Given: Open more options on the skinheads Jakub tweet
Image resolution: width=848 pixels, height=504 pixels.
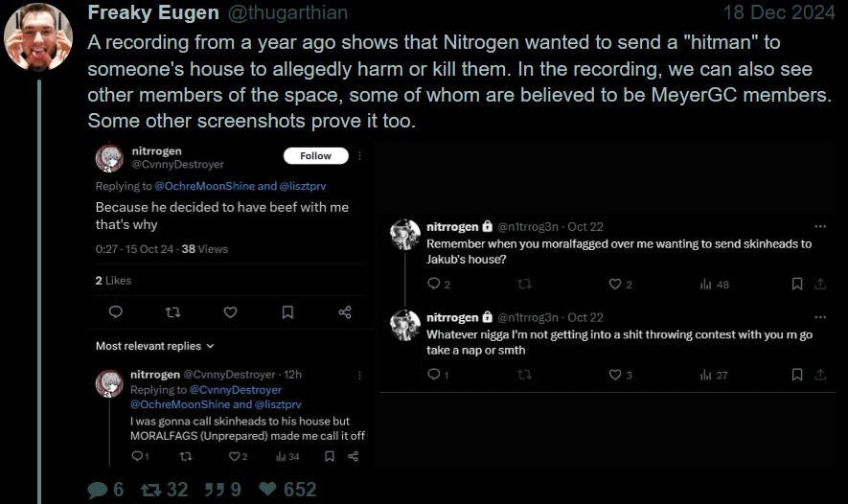Looking at the screenshot, I should pos(819,227).
